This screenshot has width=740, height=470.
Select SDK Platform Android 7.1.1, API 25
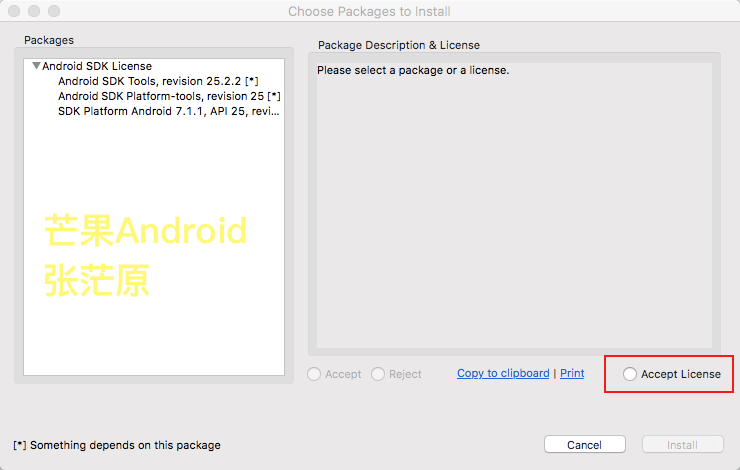coord(168,111)
